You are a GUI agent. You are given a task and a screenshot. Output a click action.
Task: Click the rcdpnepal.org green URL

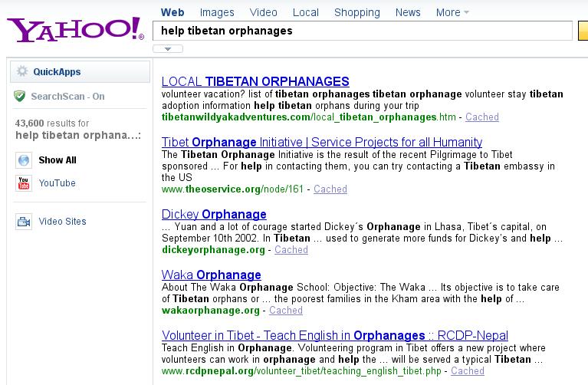(301, 370)
